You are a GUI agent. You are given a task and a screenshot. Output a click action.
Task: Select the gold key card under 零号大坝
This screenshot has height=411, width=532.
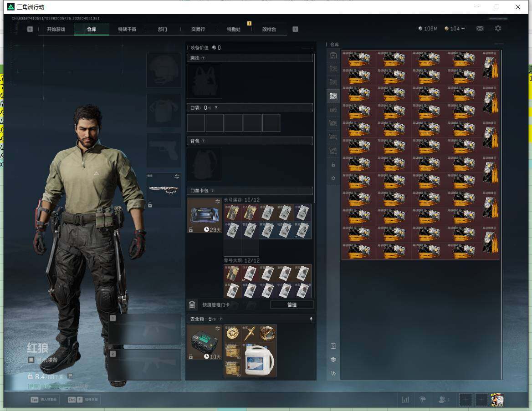click(x=232, y=274)
